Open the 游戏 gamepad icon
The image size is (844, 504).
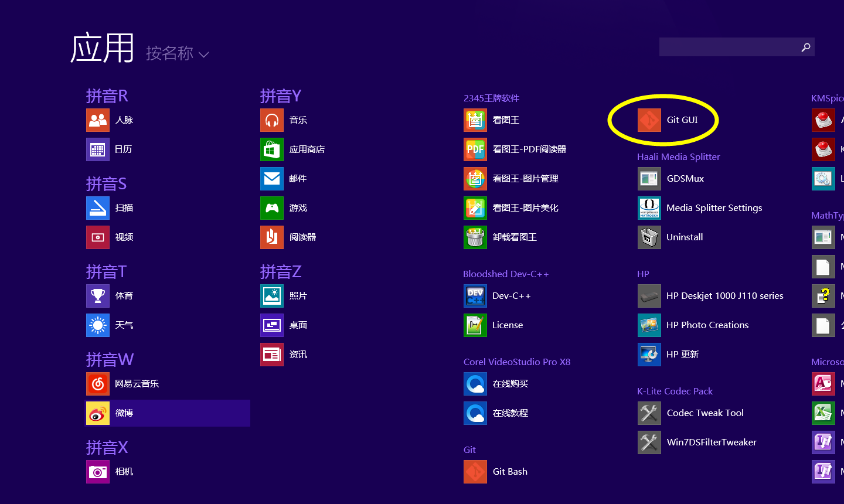(x=272, y=208)
